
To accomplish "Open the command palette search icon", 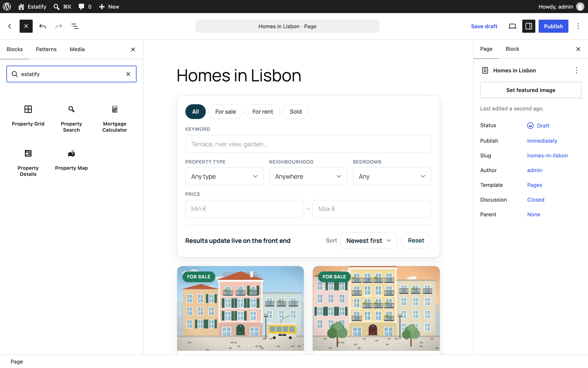I will 56,7.
